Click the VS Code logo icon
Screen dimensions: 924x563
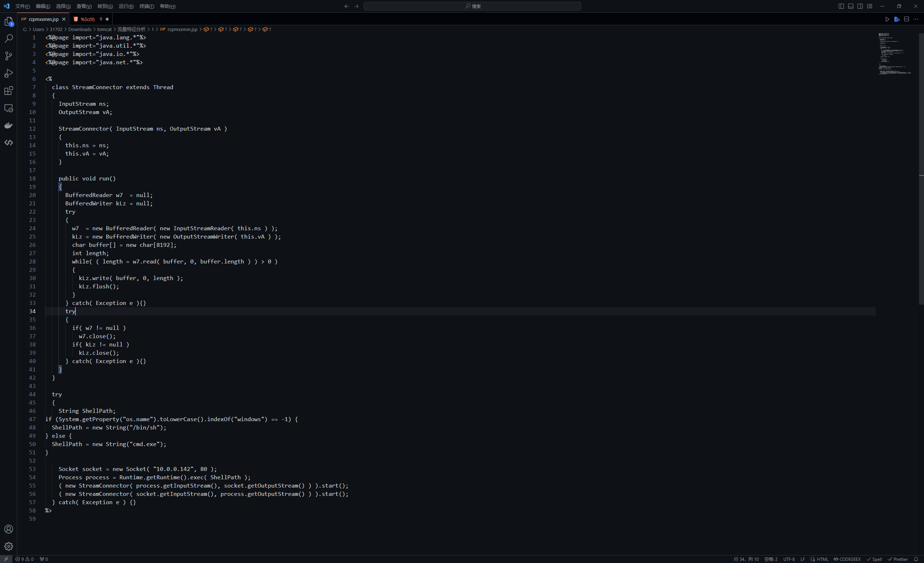point(6,6)
